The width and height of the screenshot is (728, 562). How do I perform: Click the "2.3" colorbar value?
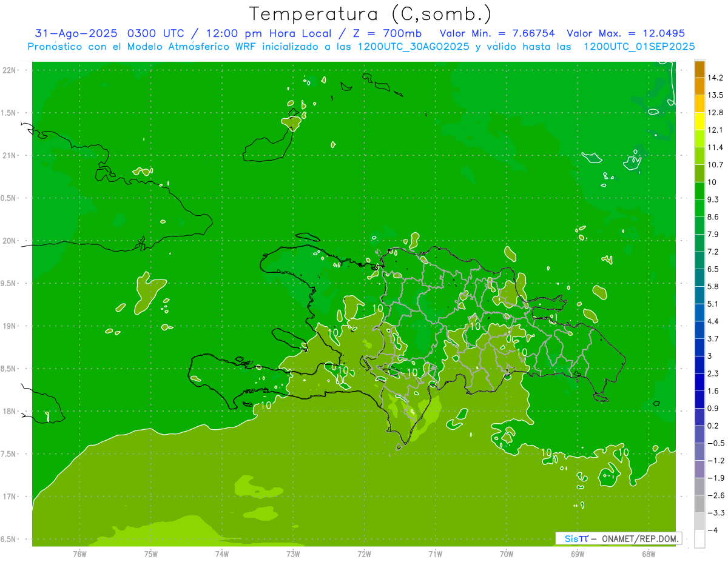coord(713,373)
